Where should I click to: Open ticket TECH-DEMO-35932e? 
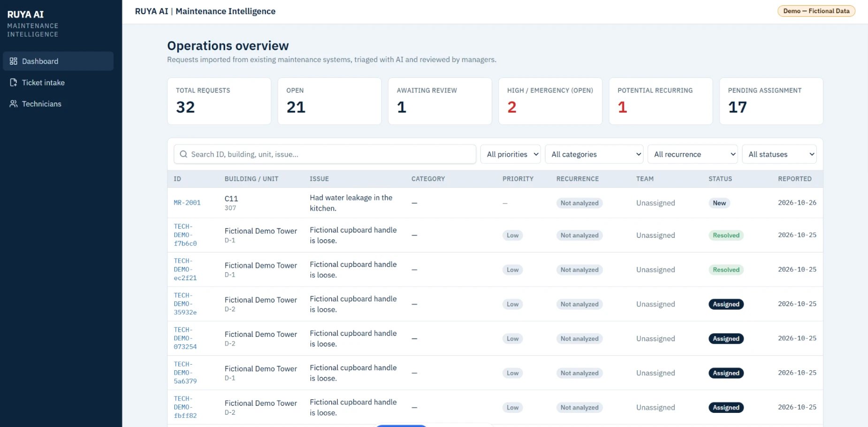[x=185, y=304]
